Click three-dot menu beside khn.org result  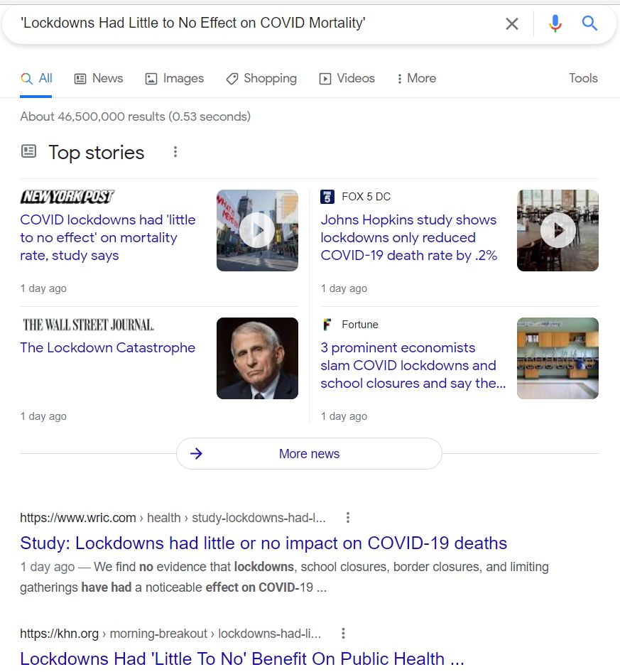click(x=343, y=634)
